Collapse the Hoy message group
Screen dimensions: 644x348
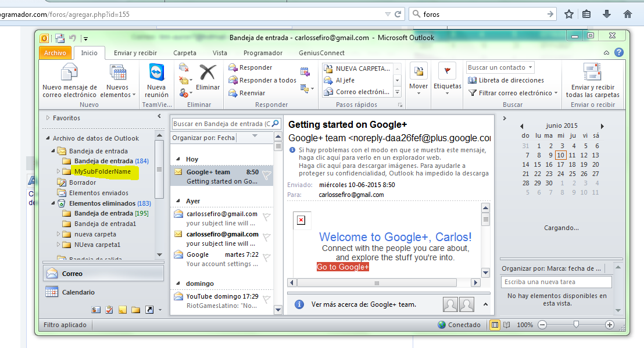tap(178, 159)
